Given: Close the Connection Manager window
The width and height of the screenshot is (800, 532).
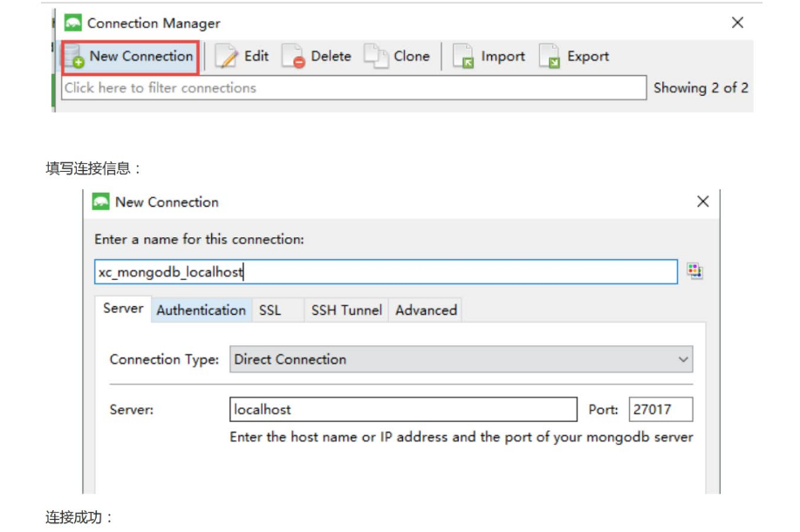Looking at the screenshot, I should [x=737, y=23].
